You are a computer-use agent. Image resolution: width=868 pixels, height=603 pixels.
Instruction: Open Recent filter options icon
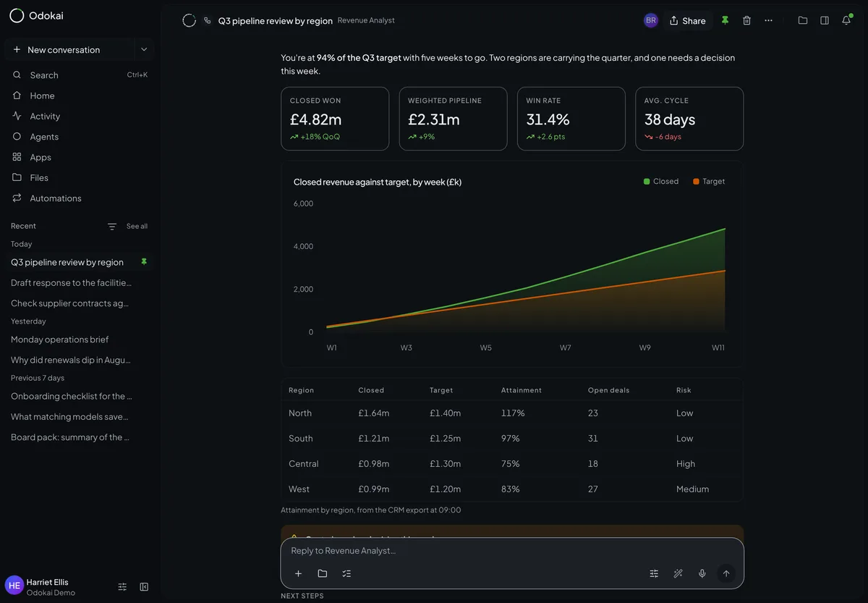point(112,227)
